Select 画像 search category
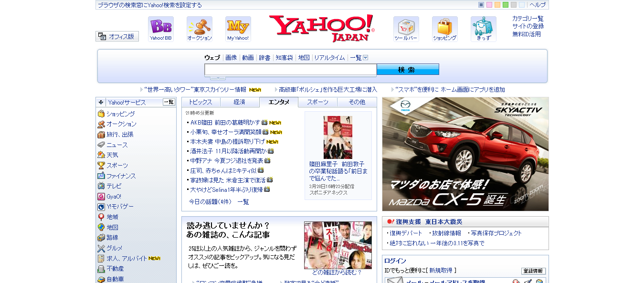 (231, 58)
